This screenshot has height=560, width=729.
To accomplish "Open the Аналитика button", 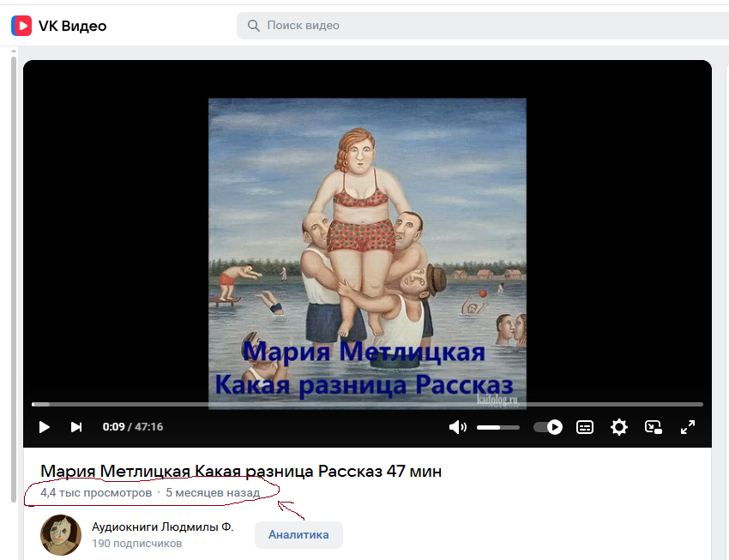I will (x=298, y=534).
